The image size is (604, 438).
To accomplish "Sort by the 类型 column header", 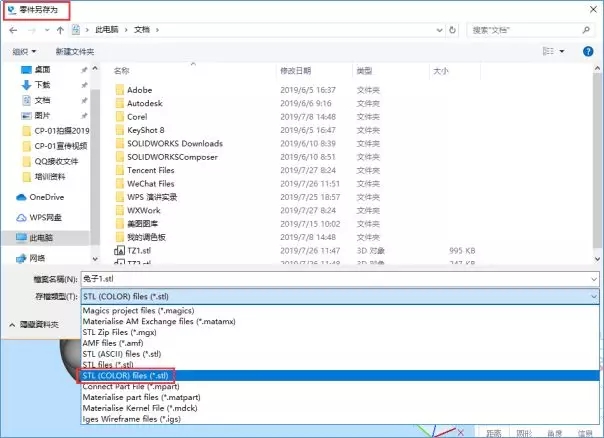I will pos(364,71).
